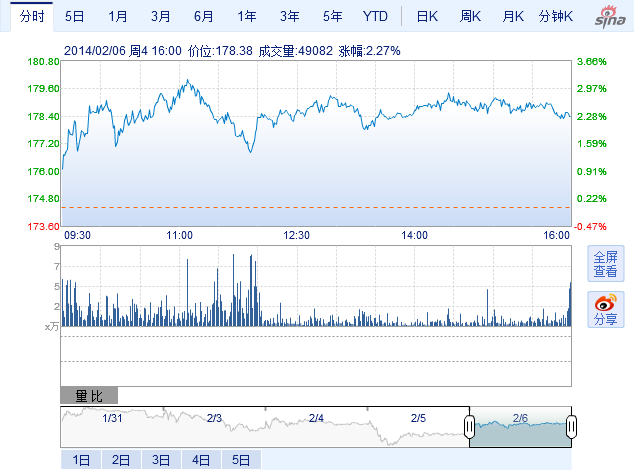Open the 月K candlestick chart
This screenshot has height=470, width=636.
pos(513,16)
